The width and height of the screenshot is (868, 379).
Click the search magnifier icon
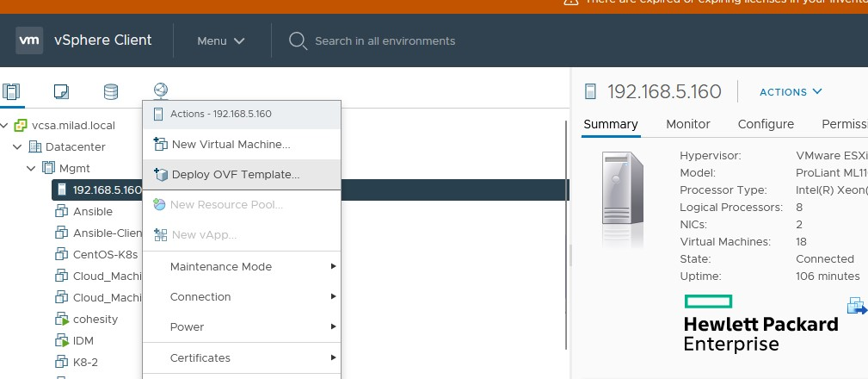click(298, 41)
